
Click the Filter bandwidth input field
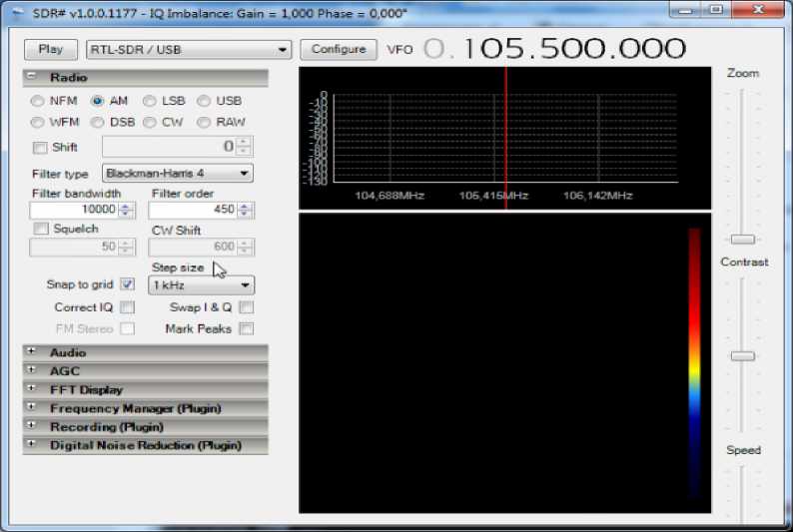click(x=74, y=210)
